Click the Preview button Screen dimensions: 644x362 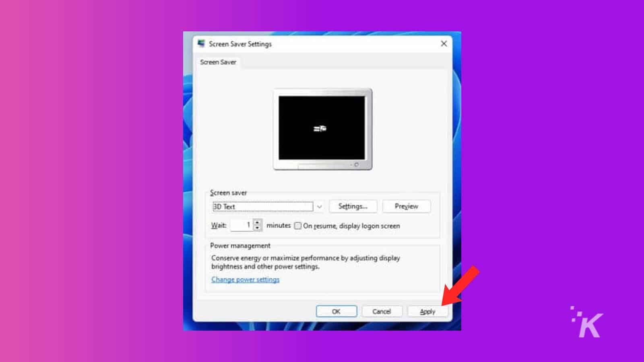(406, 206)
